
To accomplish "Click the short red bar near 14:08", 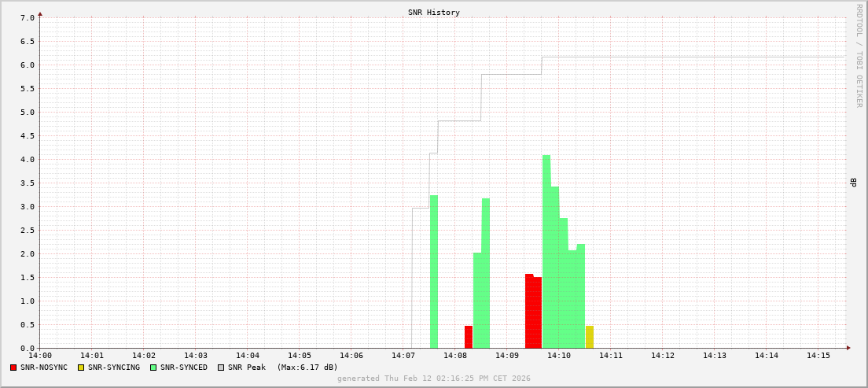I will (469, 337).
